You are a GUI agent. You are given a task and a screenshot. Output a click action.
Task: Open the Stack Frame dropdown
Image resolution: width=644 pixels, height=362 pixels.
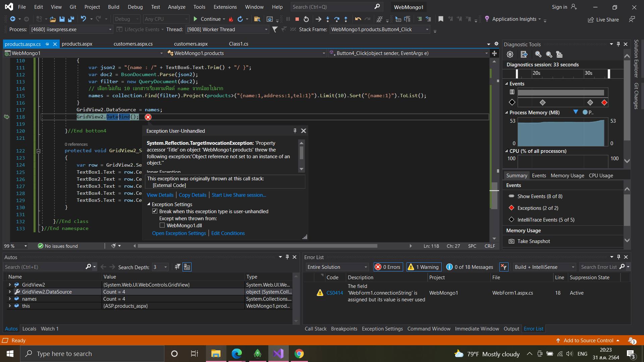427,29
